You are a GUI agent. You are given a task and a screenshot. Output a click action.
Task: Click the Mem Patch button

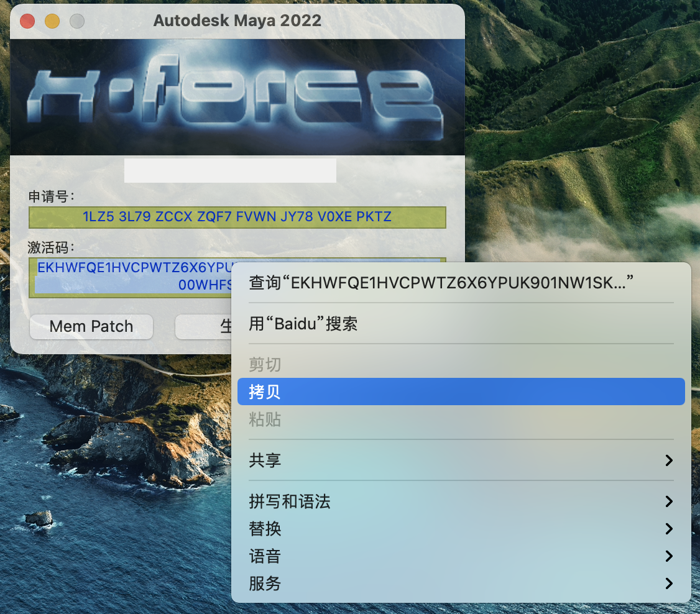91,327
